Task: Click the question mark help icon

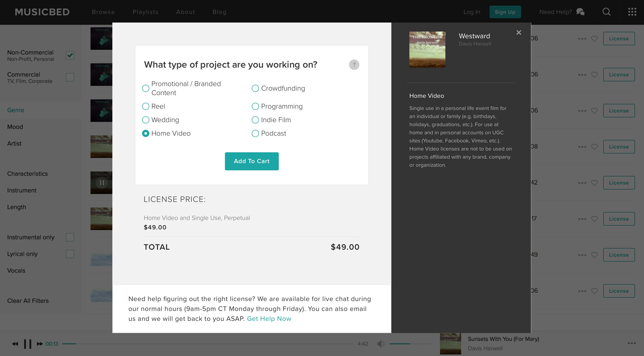Action: point(354,65)
